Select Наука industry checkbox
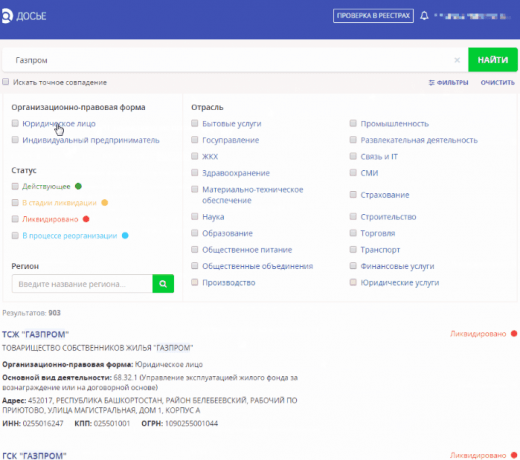 pos(195,216)
